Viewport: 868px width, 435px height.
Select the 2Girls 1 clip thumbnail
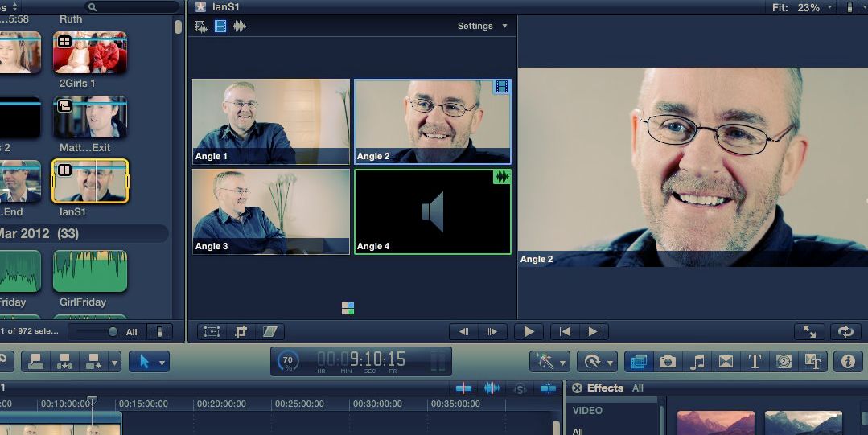click(x=90, y=52)
